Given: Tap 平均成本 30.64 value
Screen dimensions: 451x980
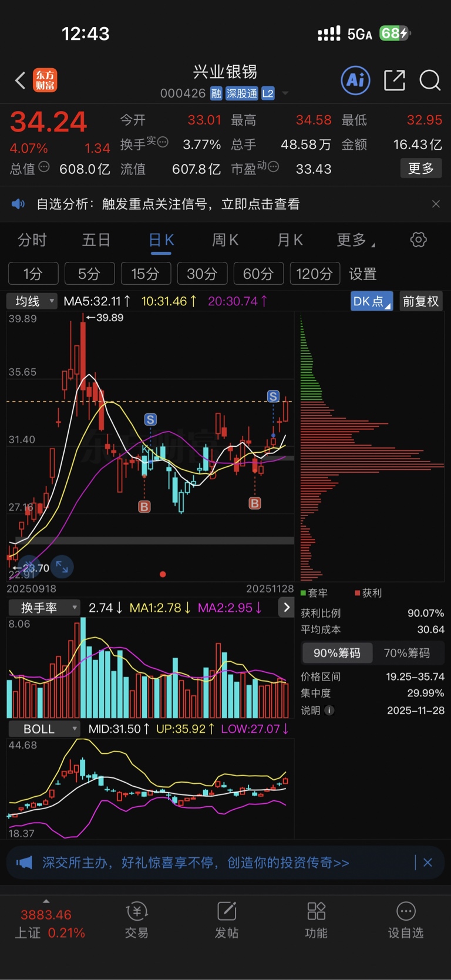Looking at the screenshot, I should pyautogui.click(x=431, y=629).
